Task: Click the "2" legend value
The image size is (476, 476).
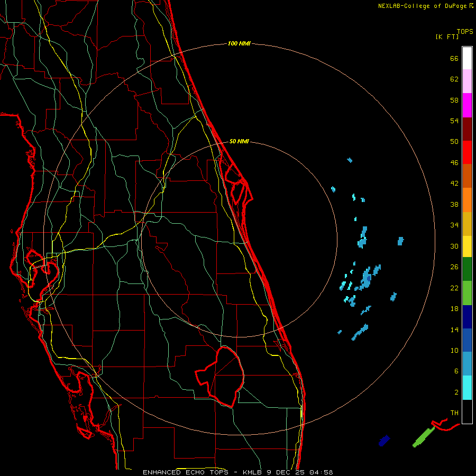Action: coord(456,392)
